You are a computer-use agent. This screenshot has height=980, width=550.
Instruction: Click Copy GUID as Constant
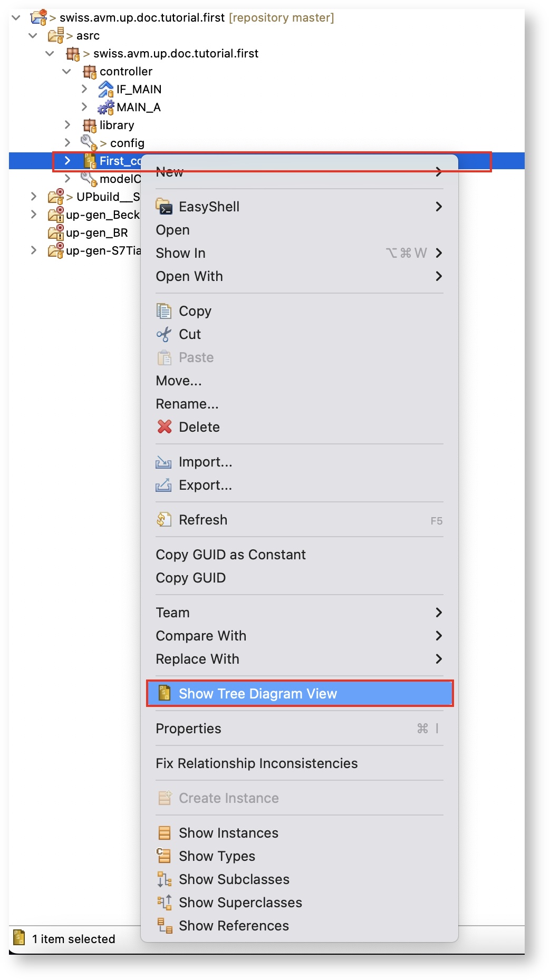pos(230,555)
